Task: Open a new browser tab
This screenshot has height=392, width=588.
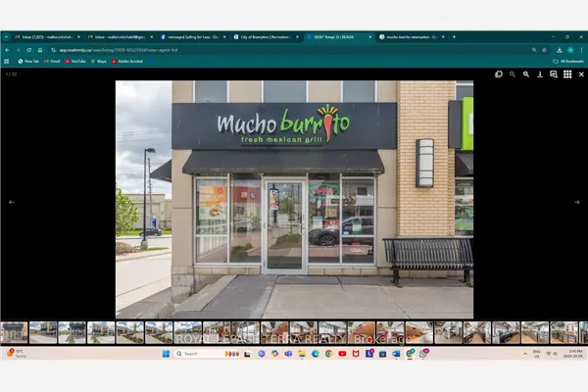Action: point(454,37)
